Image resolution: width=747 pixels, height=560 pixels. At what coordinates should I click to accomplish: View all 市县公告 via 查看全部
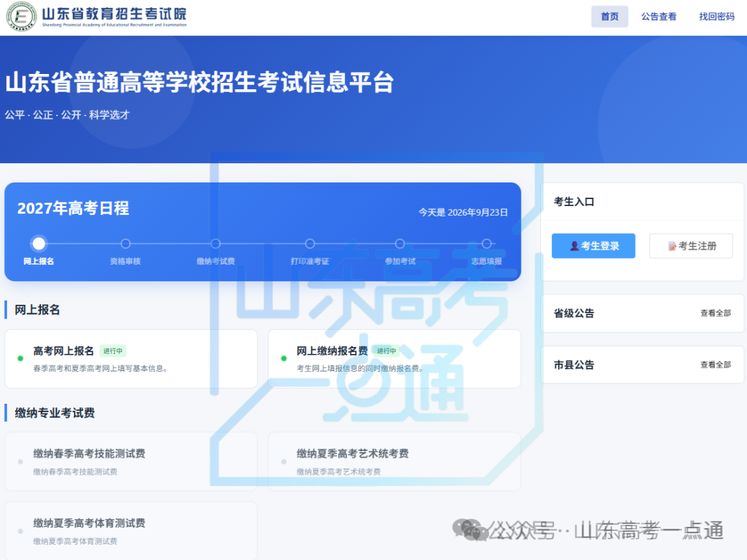715,365
